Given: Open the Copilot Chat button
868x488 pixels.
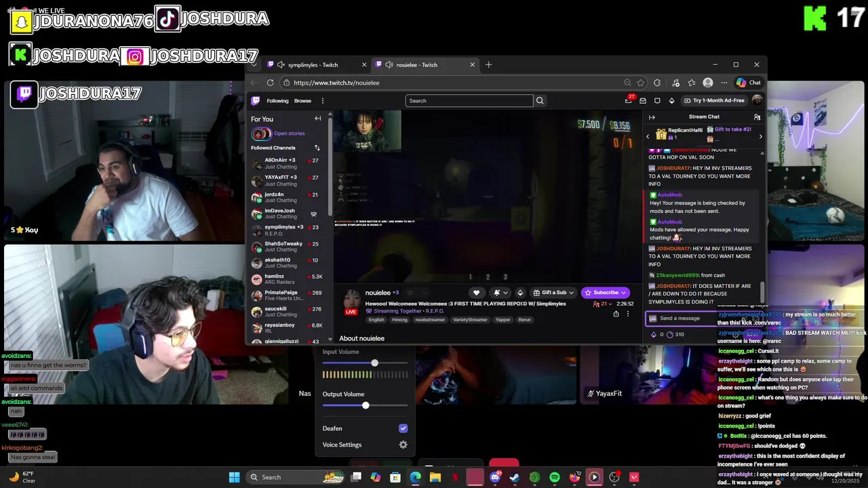Looking at the screenshot, I should (749, 83).
